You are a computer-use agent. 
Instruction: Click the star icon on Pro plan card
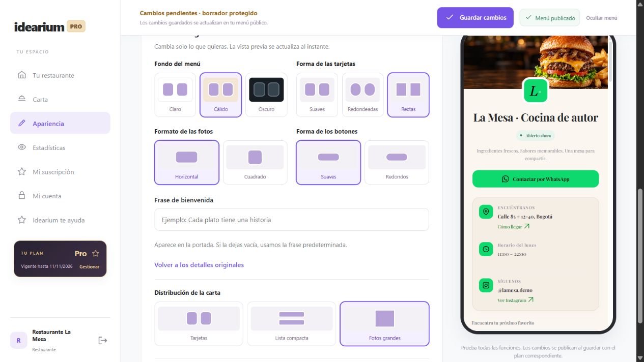tap(95, 253)
